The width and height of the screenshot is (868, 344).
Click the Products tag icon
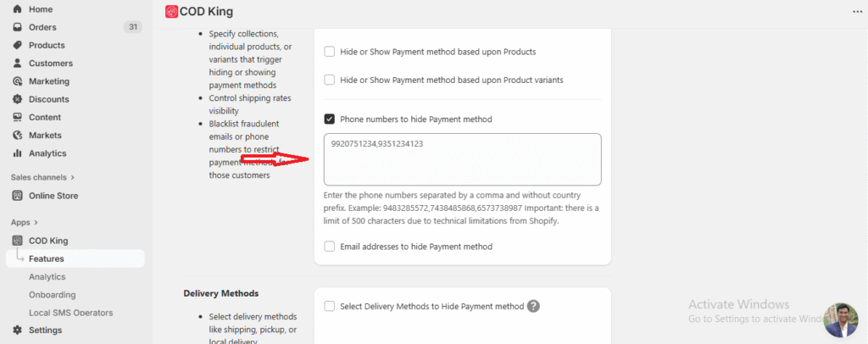click(x=18, y=45)
